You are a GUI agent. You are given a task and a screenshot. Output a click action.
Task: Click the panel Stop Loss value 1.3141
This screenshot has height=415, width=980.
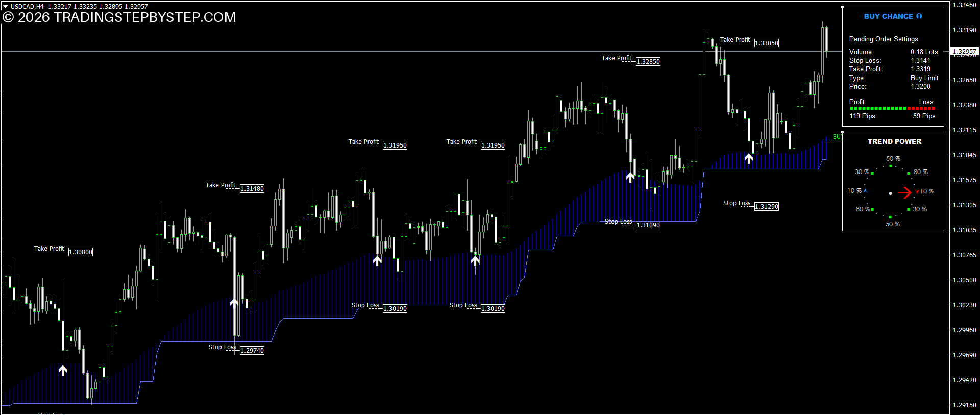920,60
